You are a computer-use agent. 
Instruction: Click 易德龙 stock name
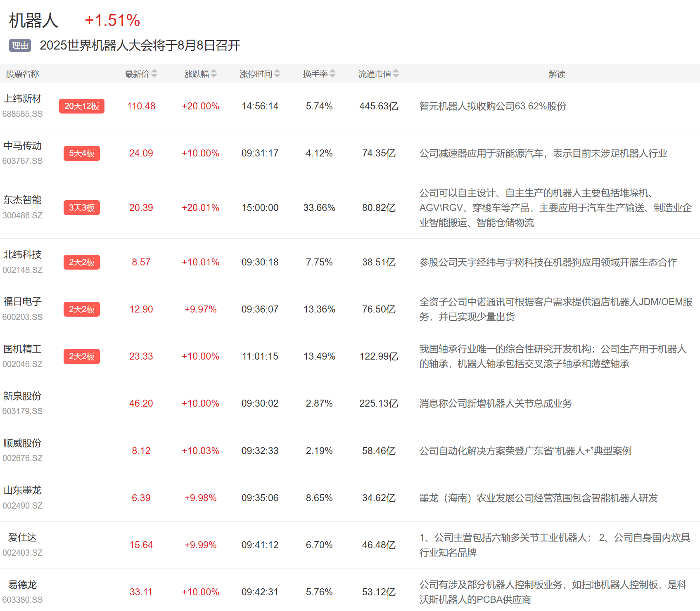tap(23, 585)
